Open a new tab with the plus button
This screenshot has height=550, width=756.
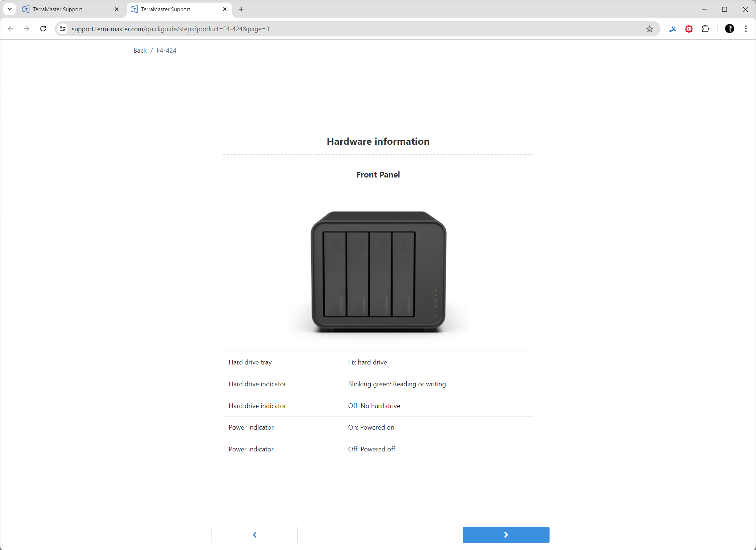point(241,9)
